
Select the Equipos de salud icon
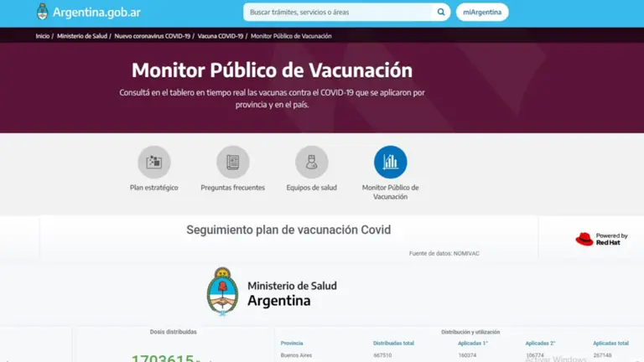pyautogui.click(x=311, y=163)
